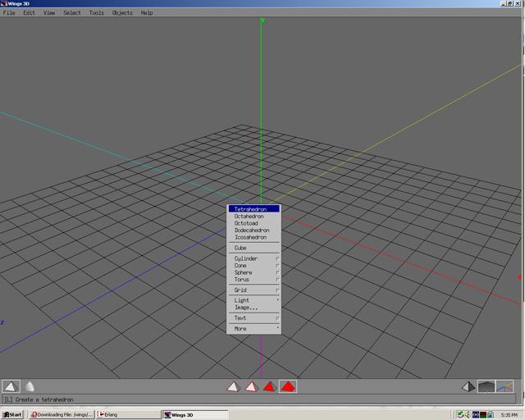Switch to face selection mode
This screenshot has height=420, width=525.
pos(270,386)
